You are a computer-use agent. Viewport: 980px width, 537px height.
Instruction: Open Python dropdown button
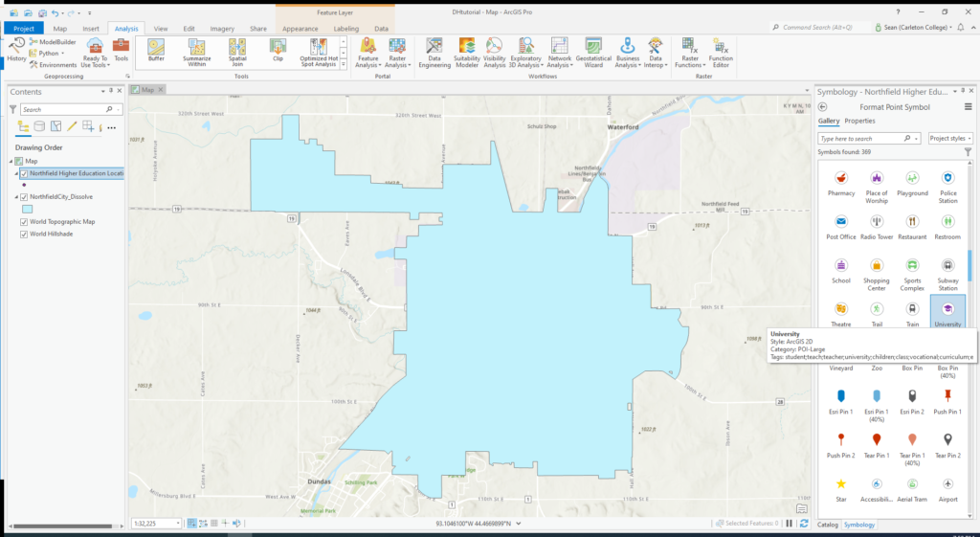(x=48, y=54)
